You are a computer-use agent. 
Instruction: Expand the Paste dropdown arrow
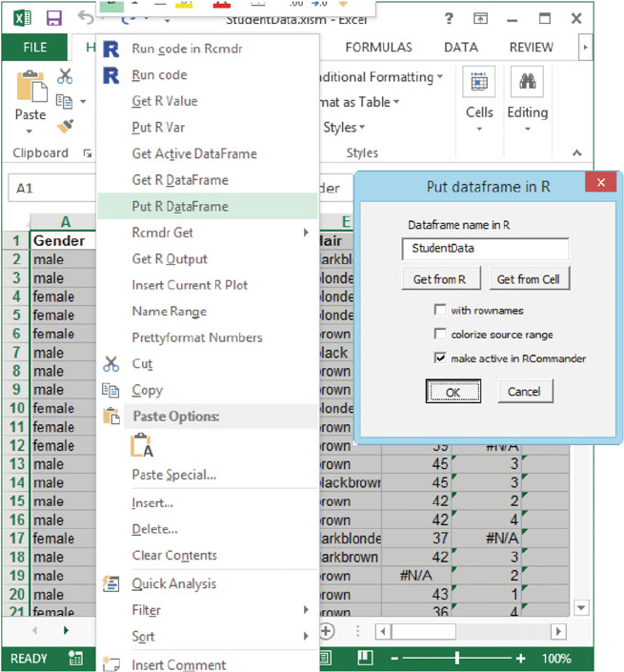(30, 132)
